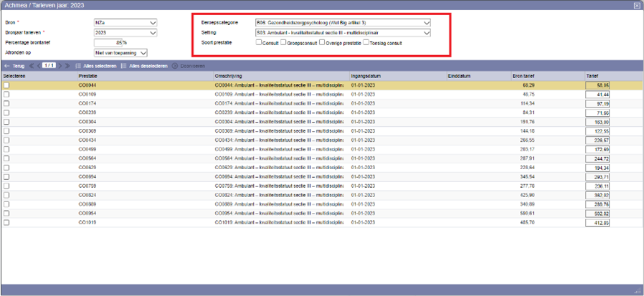Jump to the last results page

pyautogui.click(x=68, y=65)
